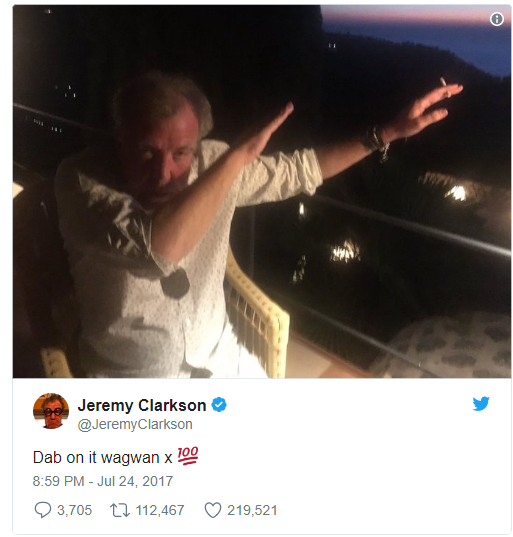Click the 3,705 replies count
The width and height of the screenshot is (513, 537).
click(74, 510)
